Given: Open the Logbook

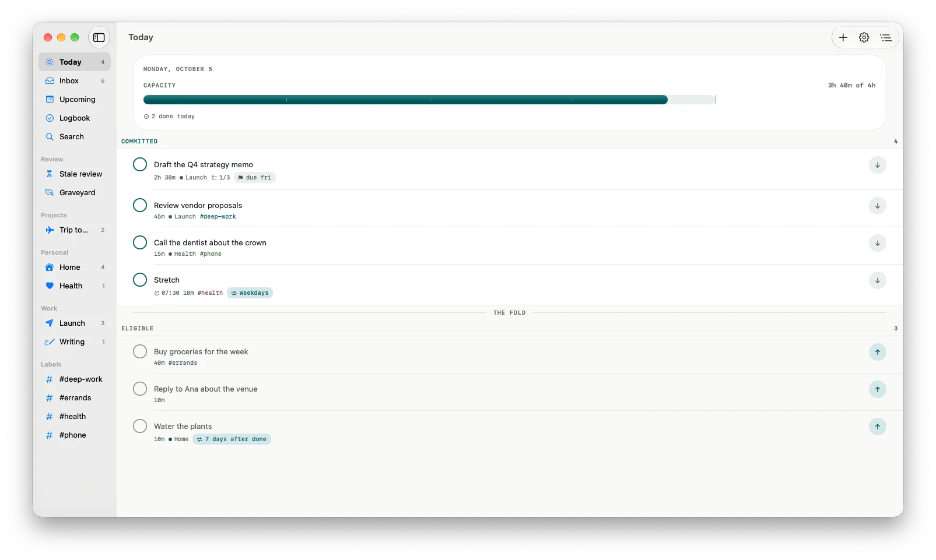Looking at the screenshot, I should [75, 118].
